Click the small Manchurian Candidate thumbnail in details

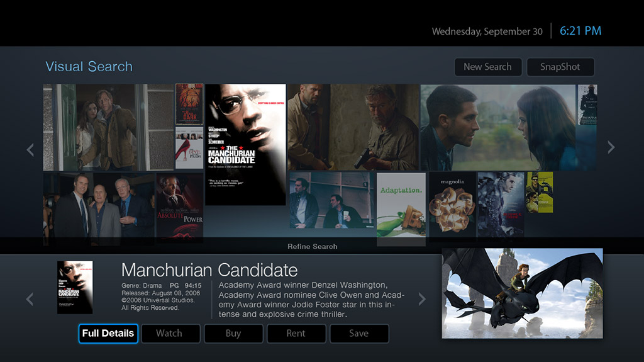(x=75, y=287)
